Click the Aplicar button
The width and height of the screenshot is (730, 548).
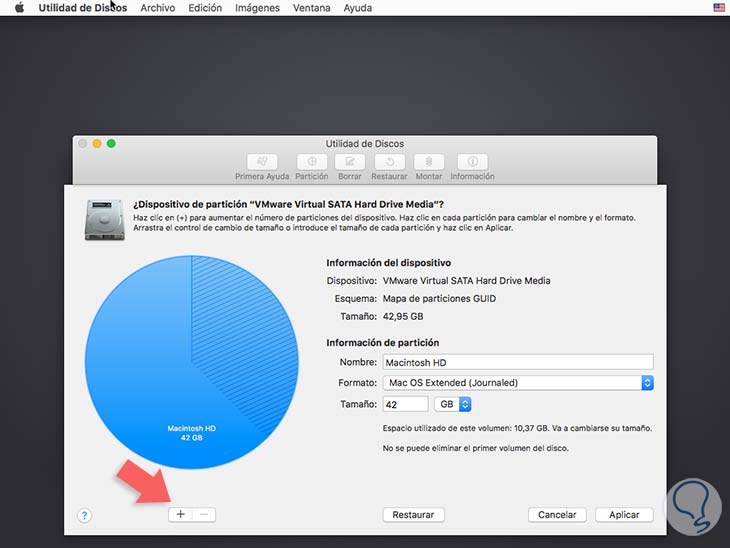coord(624,514)
